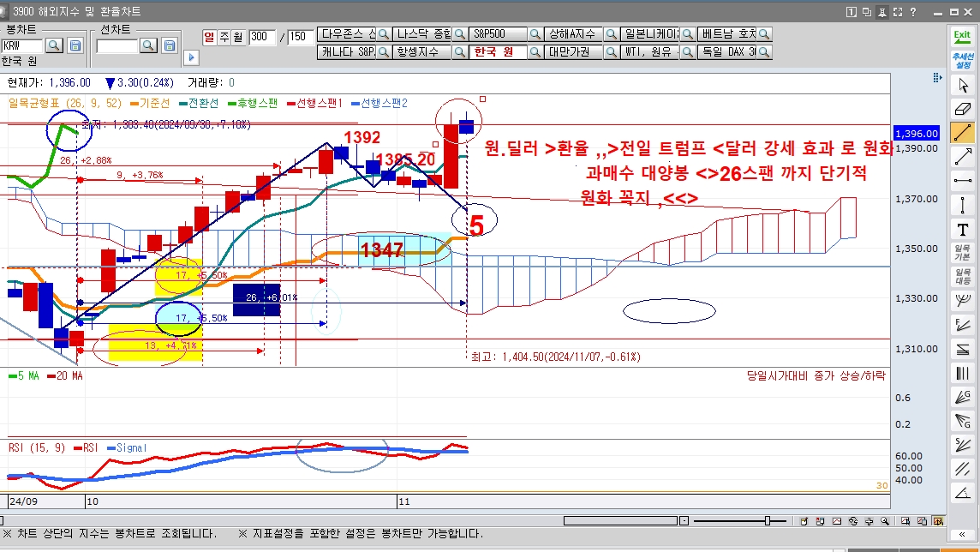This screenshot has height=552, width=980.
Task: Select the horizontal line tool
Action: click(x=963, y=181)
